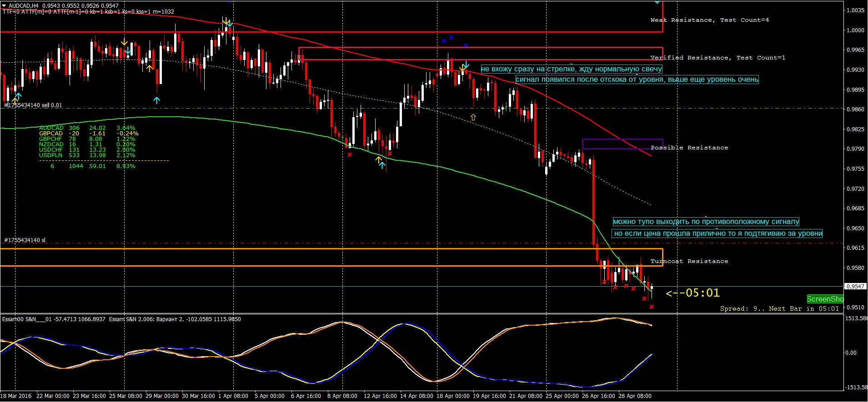Click the '18 Mar 2016' date on the time axis
Viewport: 868px width, 402px height.
tap(16, 396)
